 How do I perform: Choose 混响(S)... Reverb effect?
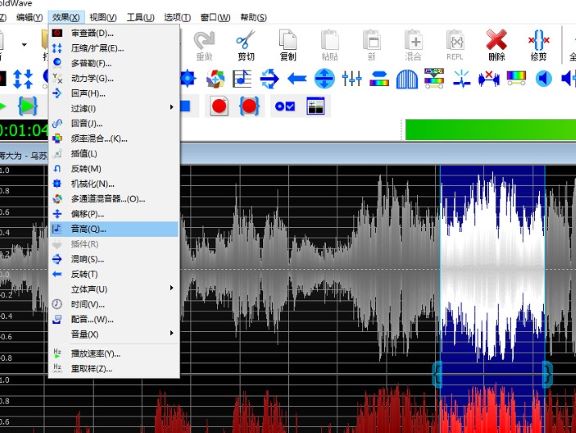114,259
